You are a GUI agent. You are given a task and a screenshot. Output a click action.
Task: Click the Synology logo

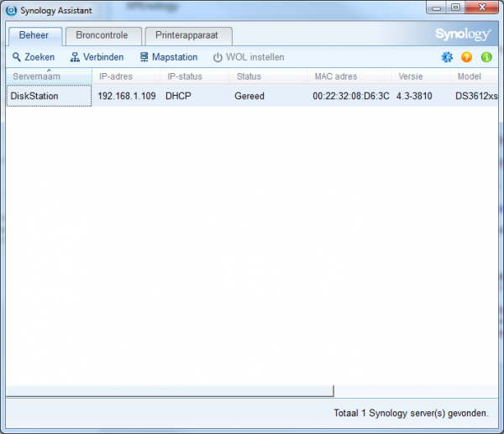(463, 34)
